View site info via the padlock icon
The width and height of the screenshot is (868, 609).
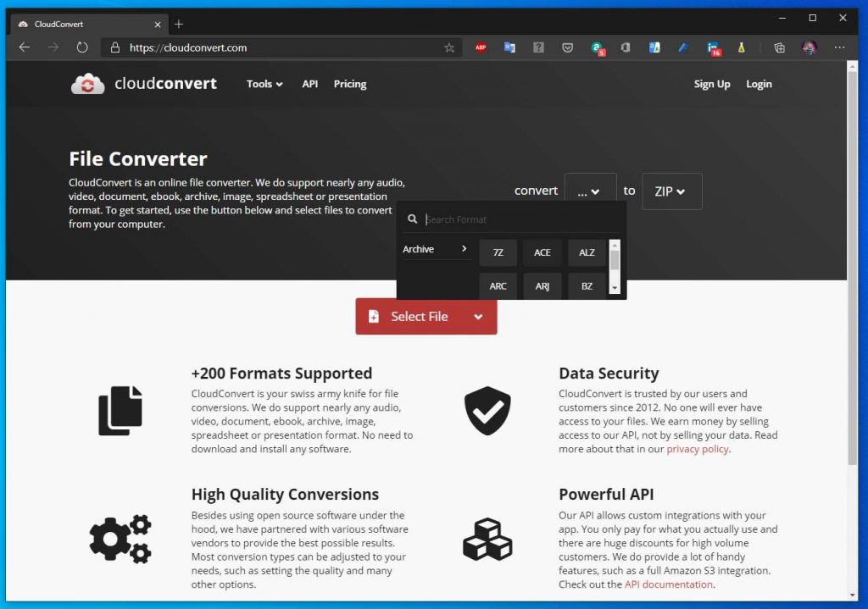115,47
